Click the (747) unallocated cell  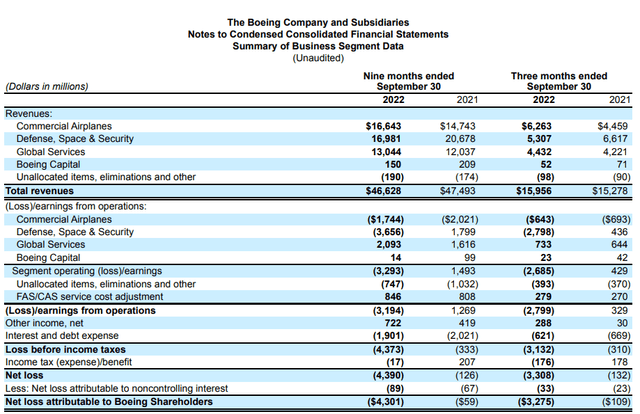coord(393,284)
